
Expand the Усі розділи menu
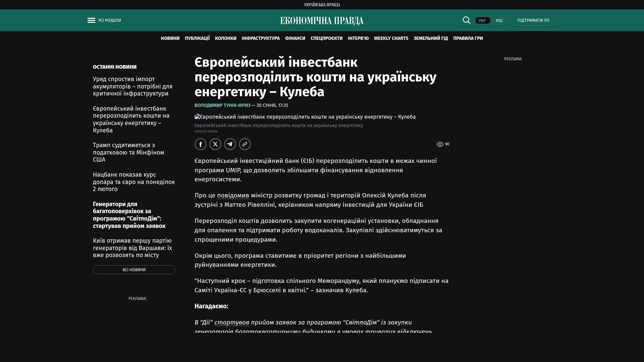tap(110, 20)
